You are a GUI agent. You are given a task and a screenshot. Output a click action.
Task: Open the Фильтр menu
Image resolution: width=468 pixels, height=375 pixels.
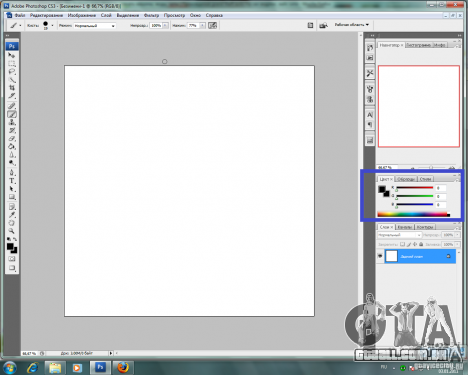pos(151,15)
